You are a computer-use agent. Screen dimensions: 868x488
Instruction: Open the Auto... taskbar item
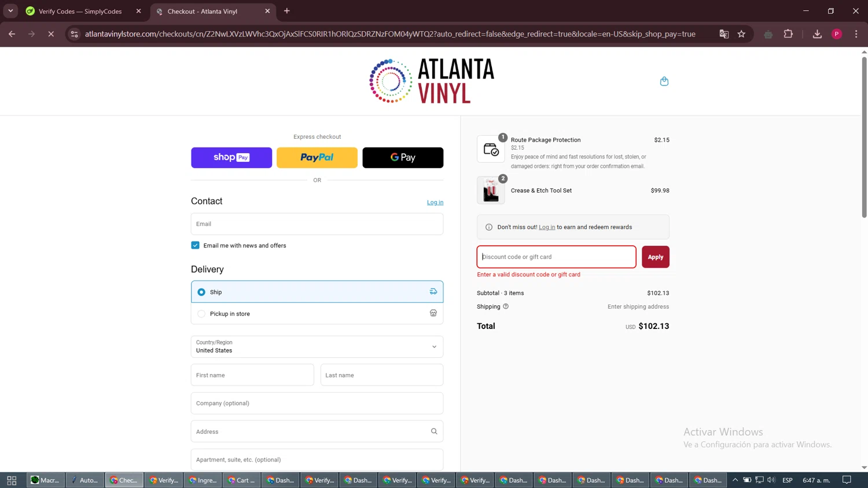pyautogui.click(x=84, y=480)
